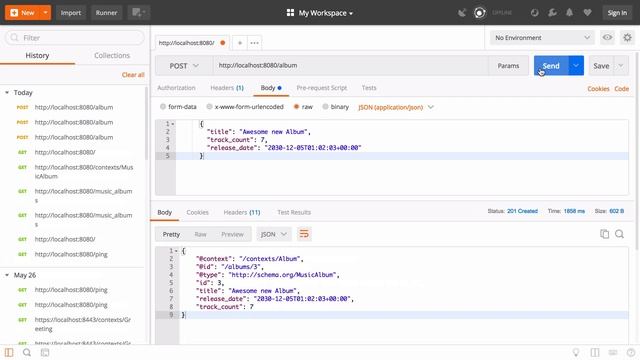Open the notifications bell icon

(569, 13)
